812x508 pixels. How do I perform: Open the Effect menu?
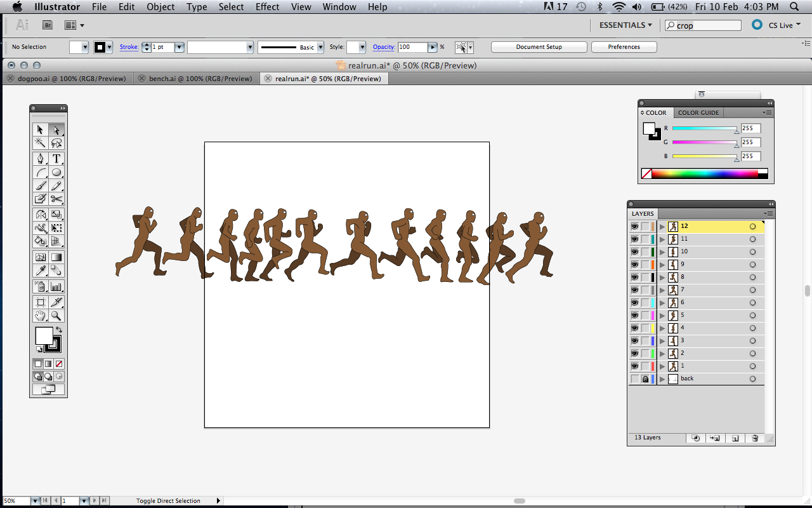pyautogui.click(x=267, y=7)
